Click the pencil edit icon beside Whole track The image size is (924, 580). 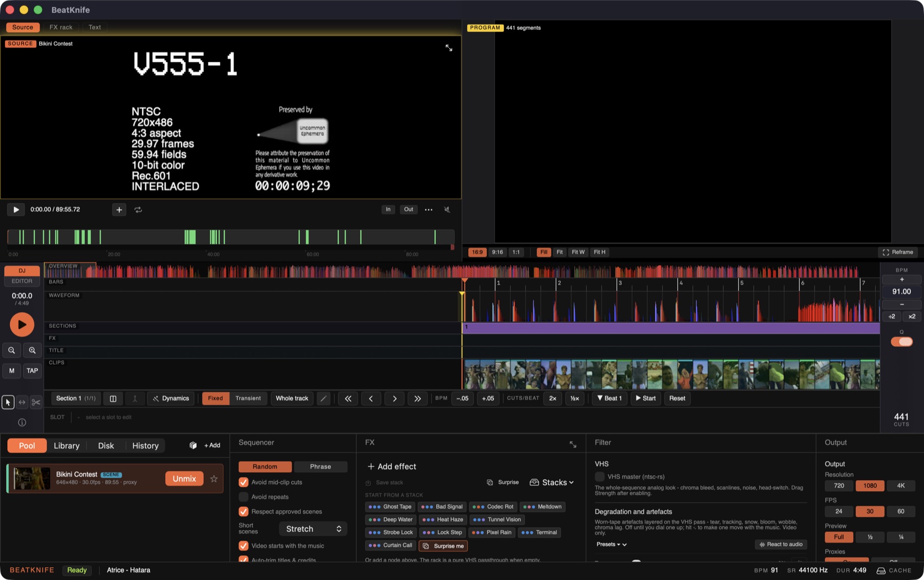tap(323, 398)
